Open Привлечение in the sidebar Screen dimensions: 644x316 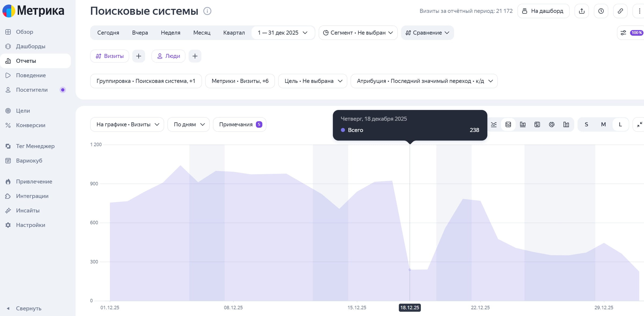click(35, 182)
